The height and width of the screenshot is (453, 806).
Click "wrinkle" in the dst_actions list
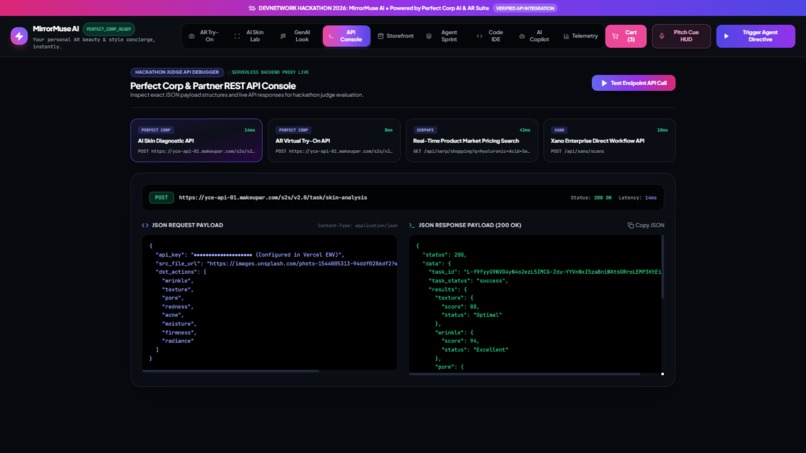coord(178,281)
